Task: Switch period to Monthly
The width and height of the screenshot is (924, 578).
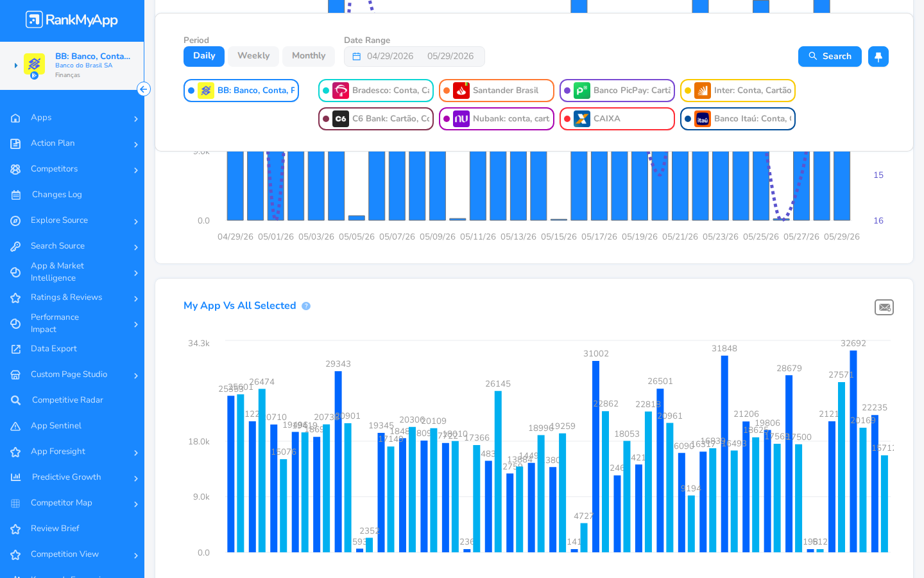Action: click(309, 56)
